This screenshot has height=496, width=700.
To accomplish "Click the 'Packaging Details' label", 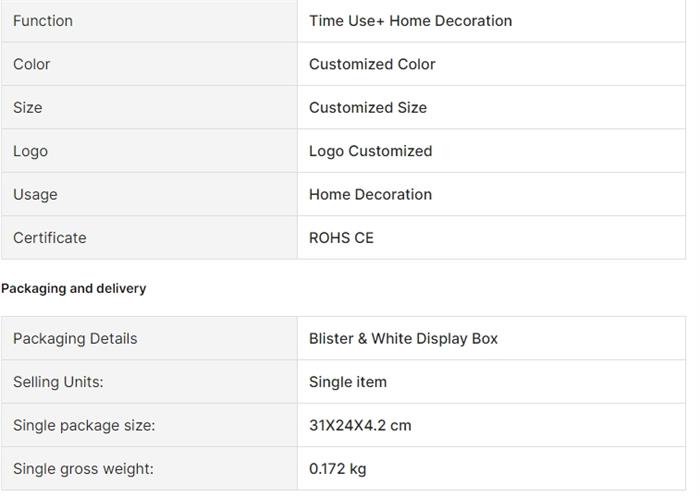I will (x=75, y=339).
